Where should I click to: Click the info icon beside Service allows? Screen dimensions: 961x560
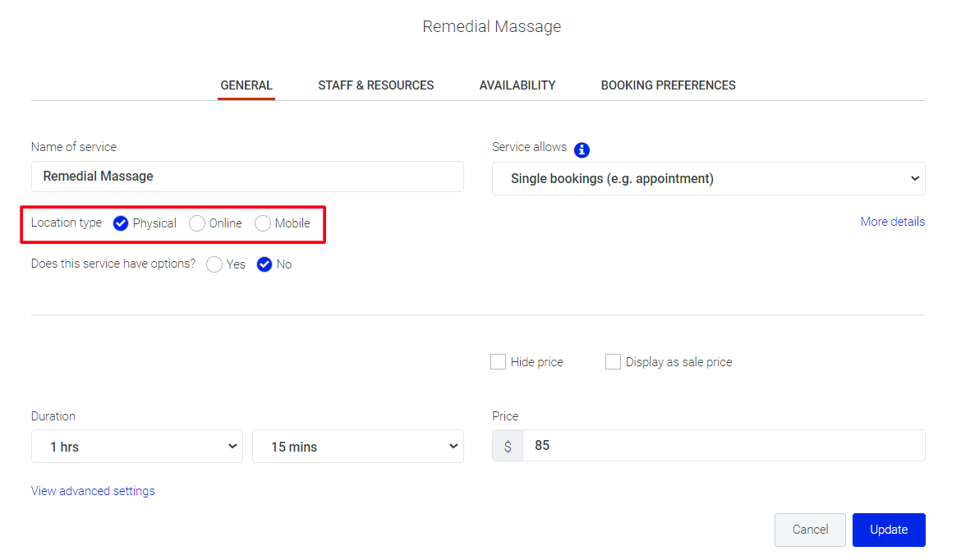[x=582, y=149]
